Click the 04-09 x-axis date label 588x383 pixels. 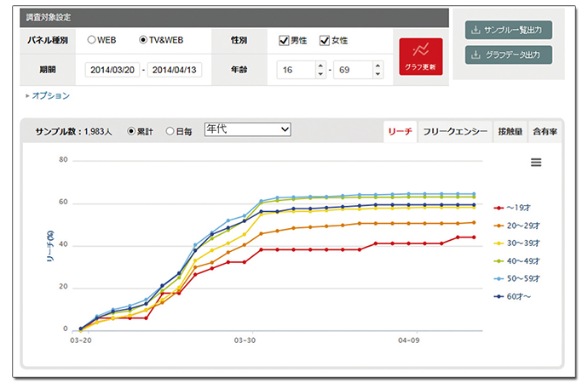pyautogui.click(x=409, y=340)
